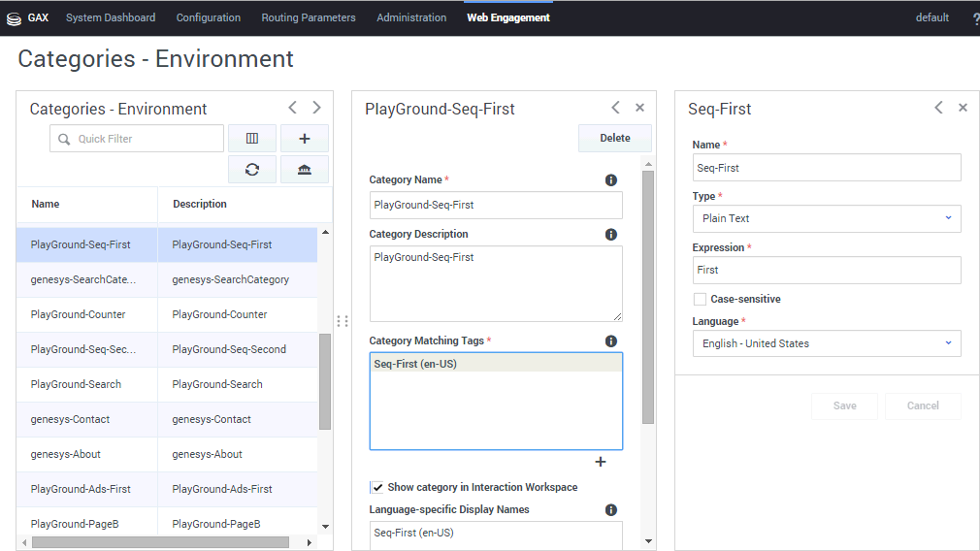Click the Category Matching Tags info icon
Image resolution: width=980 pixels, height=551 pixels.
[611, 341]
